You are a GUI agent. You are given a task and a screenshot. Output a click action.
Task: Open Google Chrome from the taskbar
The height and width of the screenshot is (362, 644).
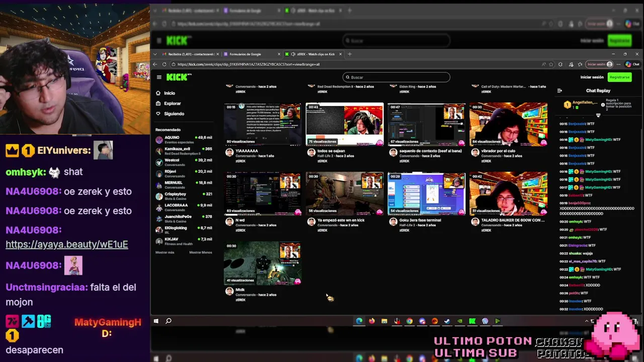point(410,321)
